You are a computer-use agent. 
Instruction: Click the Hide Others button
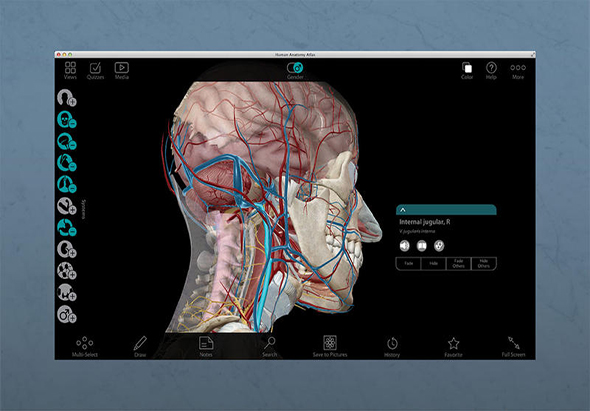pos(484,263)
